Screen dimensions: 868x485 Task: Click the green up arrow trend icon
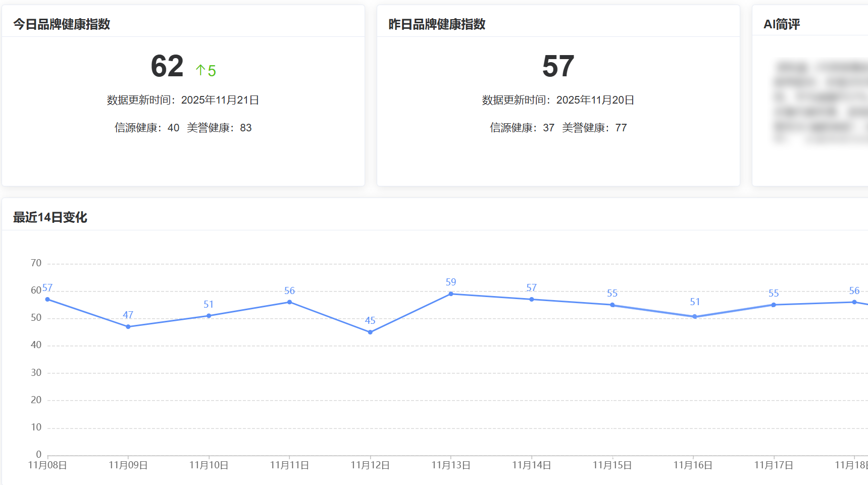(200, 70)
